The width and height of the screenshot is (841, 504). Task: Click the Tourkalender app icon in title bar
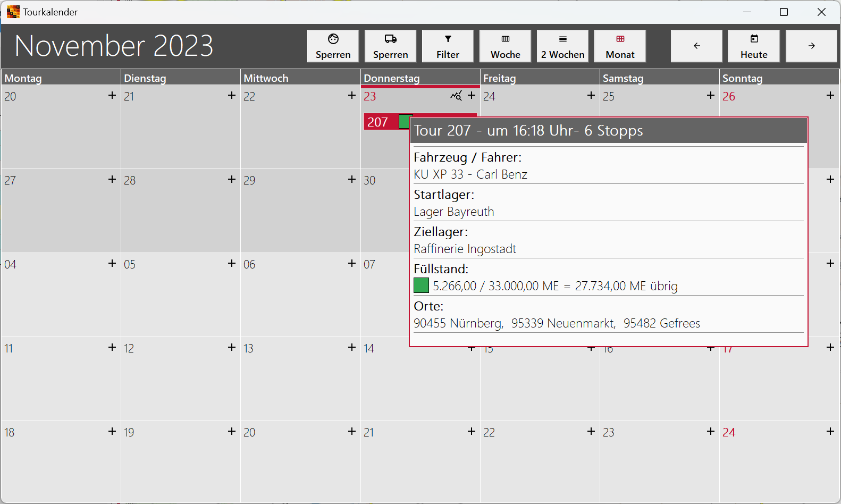[13, 12]
